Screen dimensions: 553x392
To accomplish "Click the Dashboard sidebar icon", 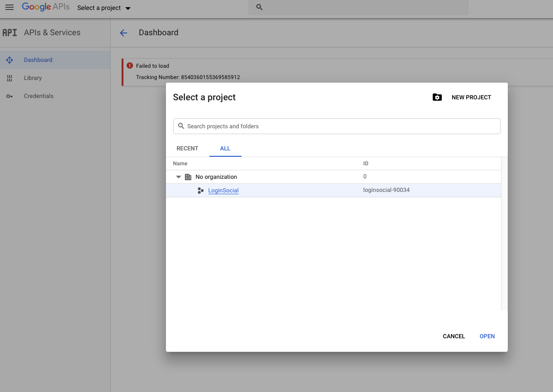I will coord(9,60).
